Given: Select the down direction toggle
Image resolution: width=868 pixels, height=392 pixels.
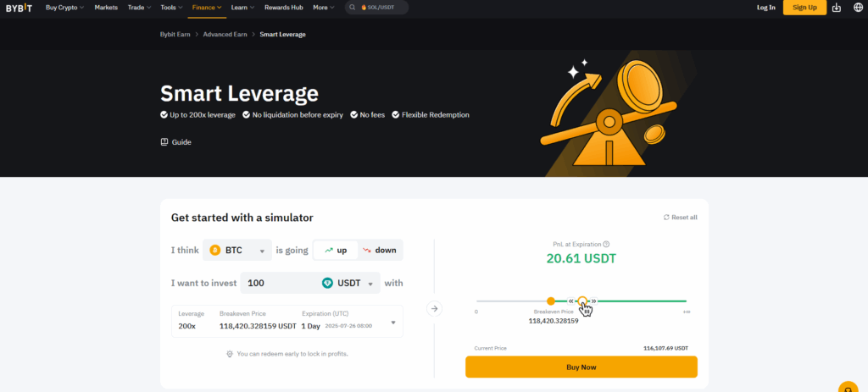Looking at the screenshot, I should 380,250.
